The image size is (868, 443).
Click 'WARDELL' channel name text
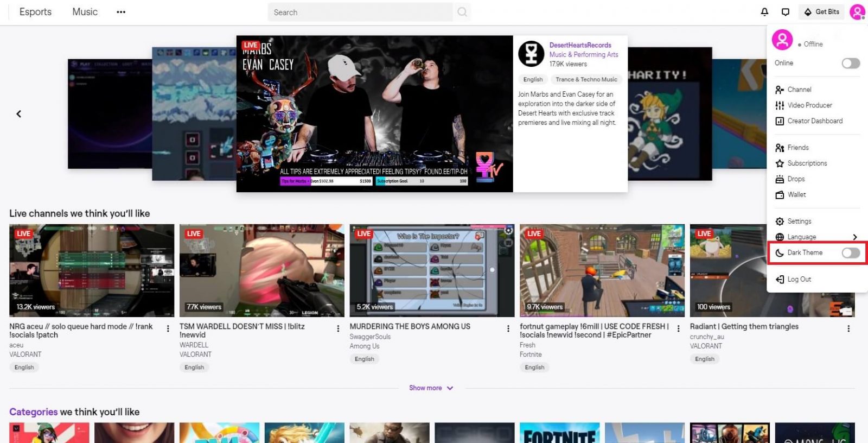194,345
